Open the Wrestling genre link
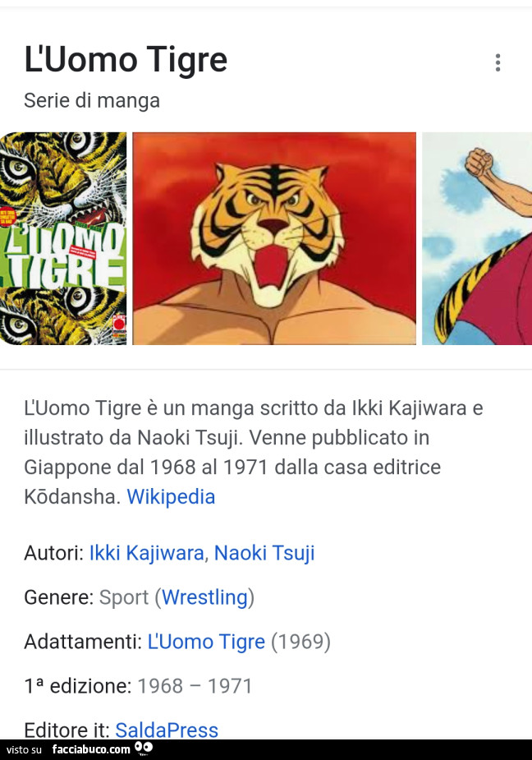The height and width of the screenshot is (760, 532). pos(204,597)
